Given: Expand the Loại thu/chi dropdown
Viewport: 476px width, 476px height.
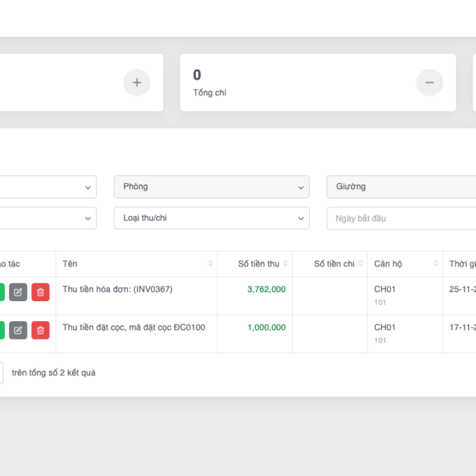Looking at the screenshot, I should click(x=211, y=218).
